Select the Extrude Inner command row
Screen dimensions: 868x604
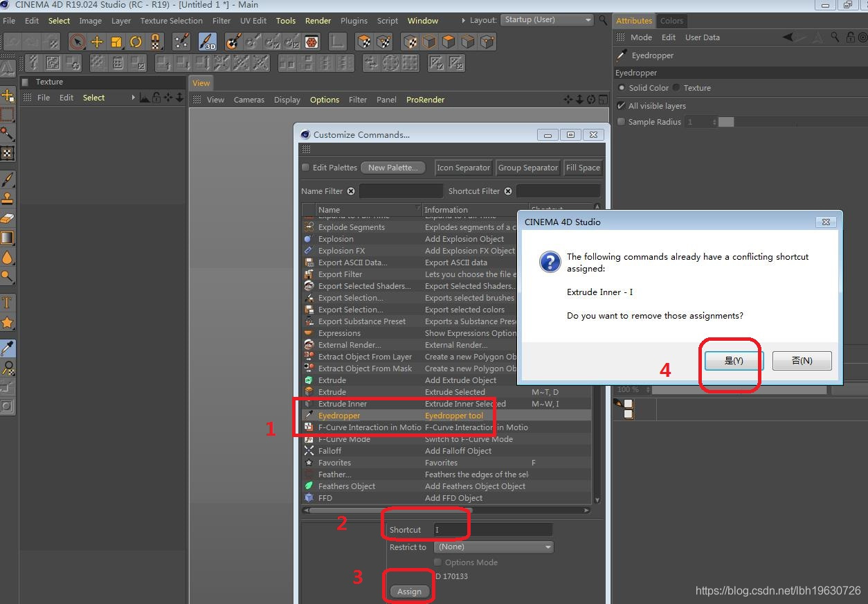(x=447, y=404)
